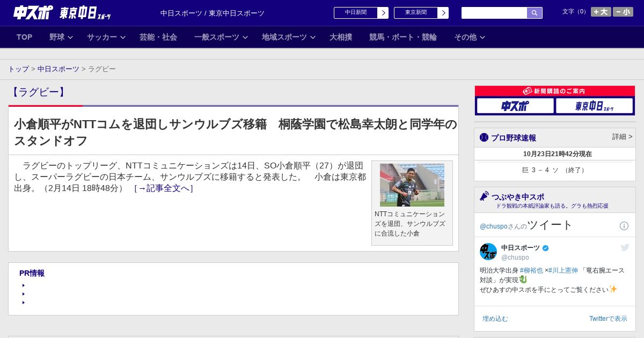Increase text size with +大 button
Image resolution: width=644 pixels, height=338 pixels.
pos(601,12)
